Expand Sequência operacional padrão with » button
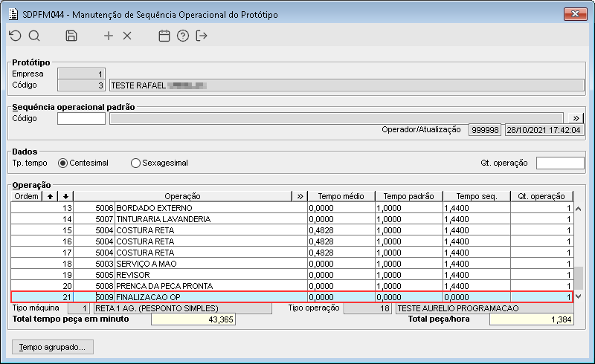The width and height of the screenshot is (595, 364). [x=576, y=118]
